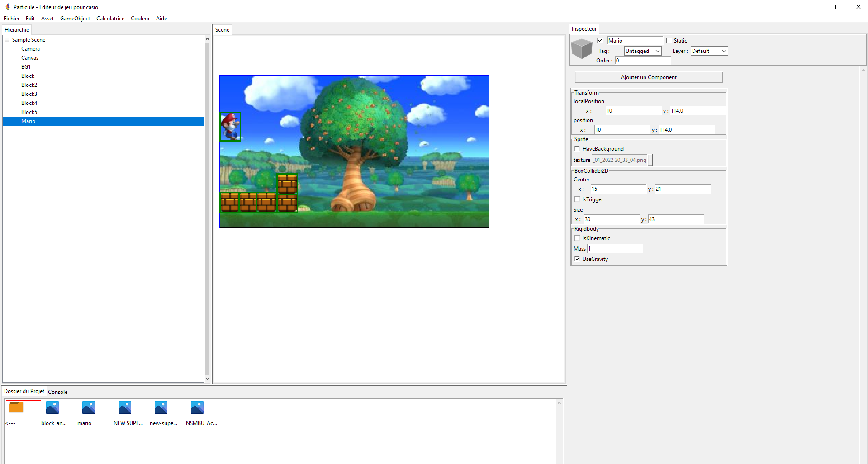The height and width of the screenshot is (464, 868).
Task: Click the Mario sprite in the scene
Action: tap(230, 127)
